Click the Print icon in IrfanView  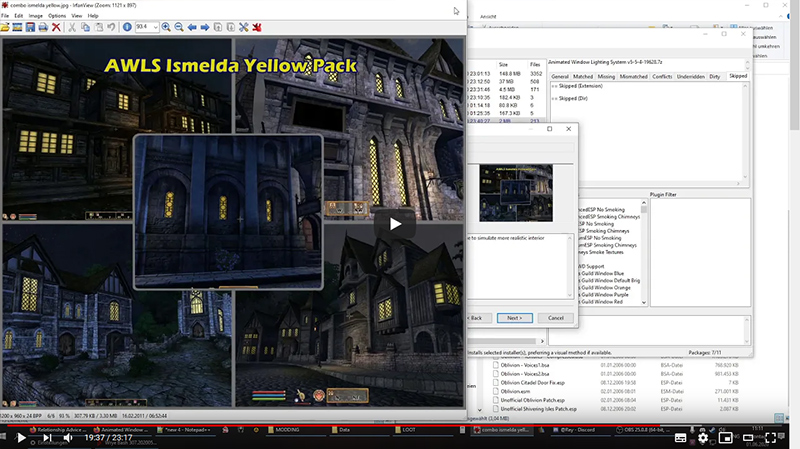point(43,27)
